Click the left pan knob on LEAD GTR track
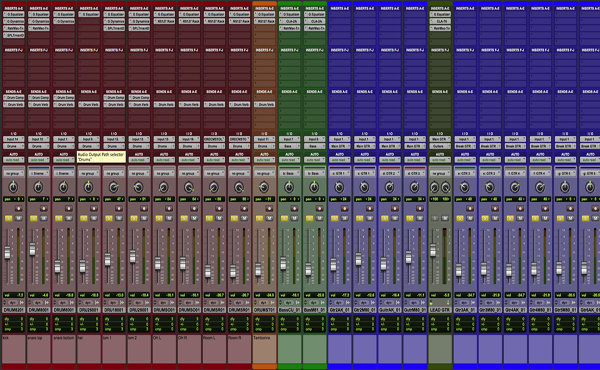Screen dimensions: 600x370 pyautogui.click(x=434, y=187)
